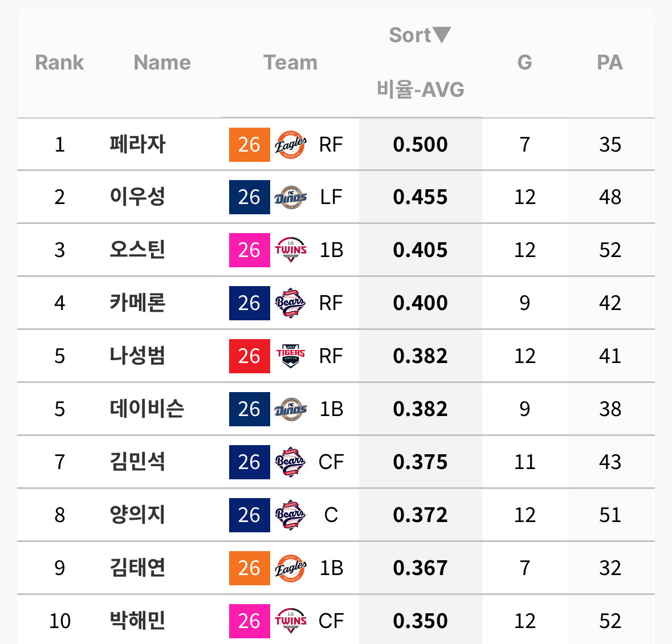Select the 0.400 average cell for 카메론
This screenshot has height=644, width=672.
(421, 303)
